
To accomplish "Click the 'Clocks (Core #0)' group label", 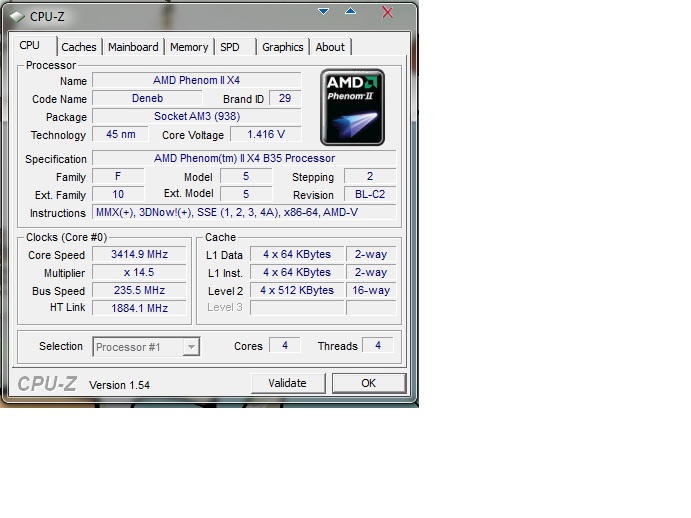I will click(67, 237).
